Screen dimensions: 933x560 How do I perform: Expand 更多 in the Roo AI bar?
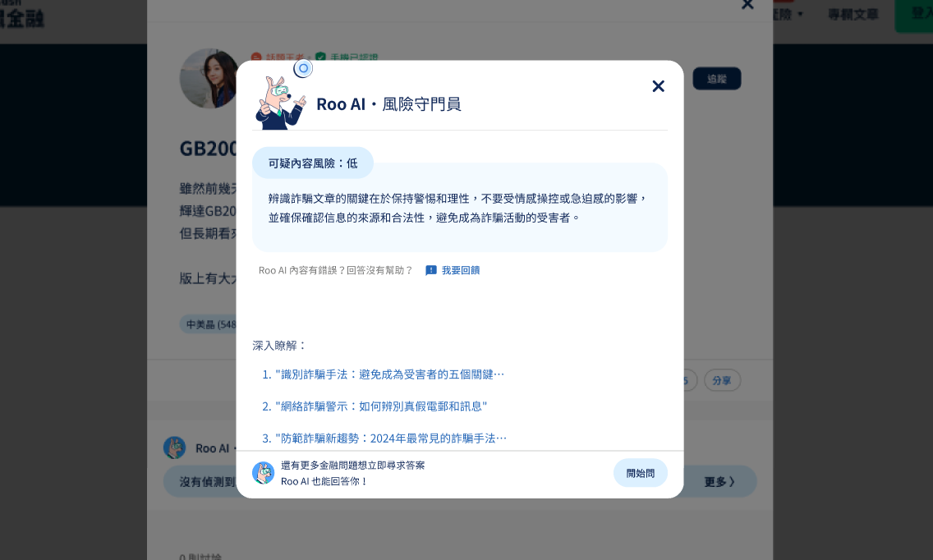[x=719, y=482]
